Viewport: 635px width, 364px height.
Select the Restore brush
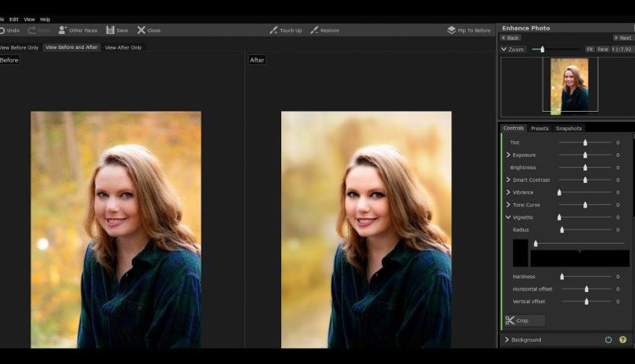(325, 30)
